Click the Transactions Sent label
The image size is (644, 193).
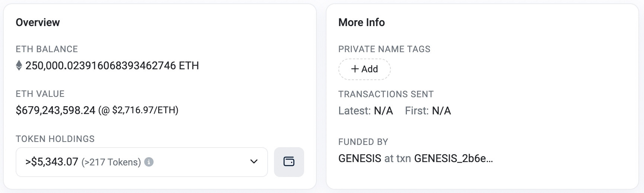click(386, 94)
